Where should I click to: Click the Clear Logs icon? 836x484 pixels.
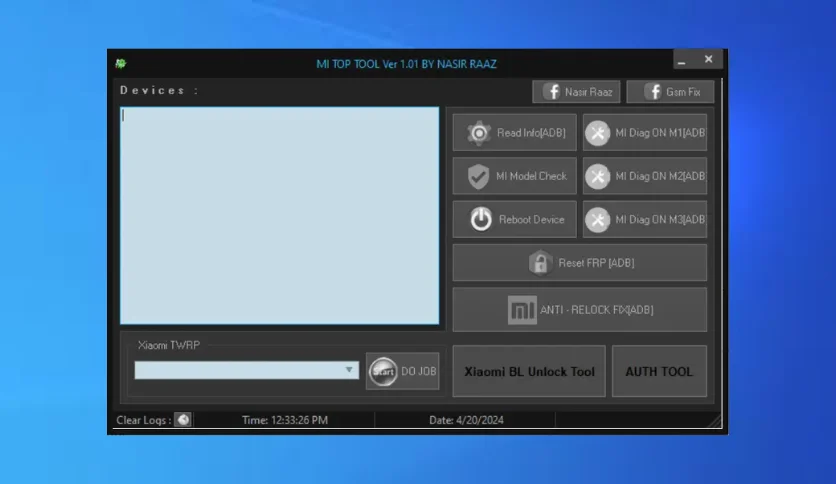click(x=183, y=420)
